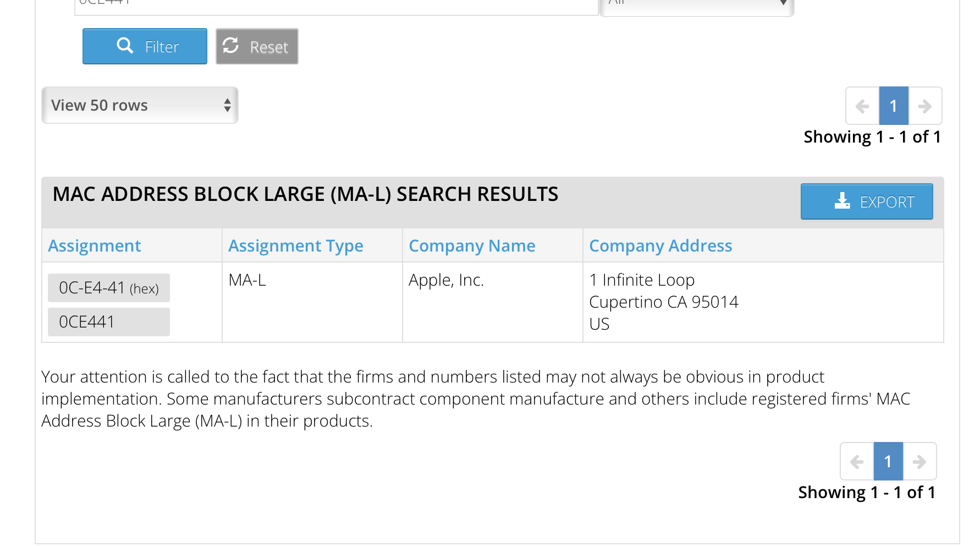Expand the partially visible All dropdown
The width and height of the screenshot is (980, 546).
(697, 6)
